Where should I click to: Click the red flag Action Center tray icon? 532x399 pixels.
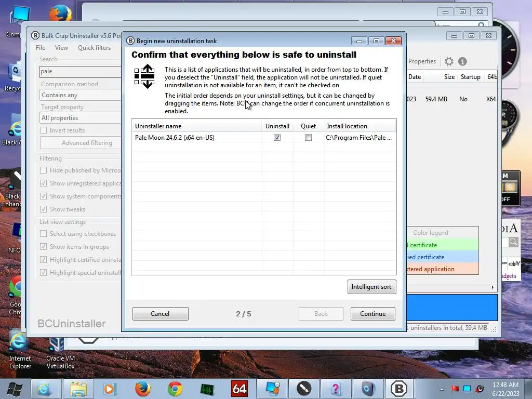point(455,389)
